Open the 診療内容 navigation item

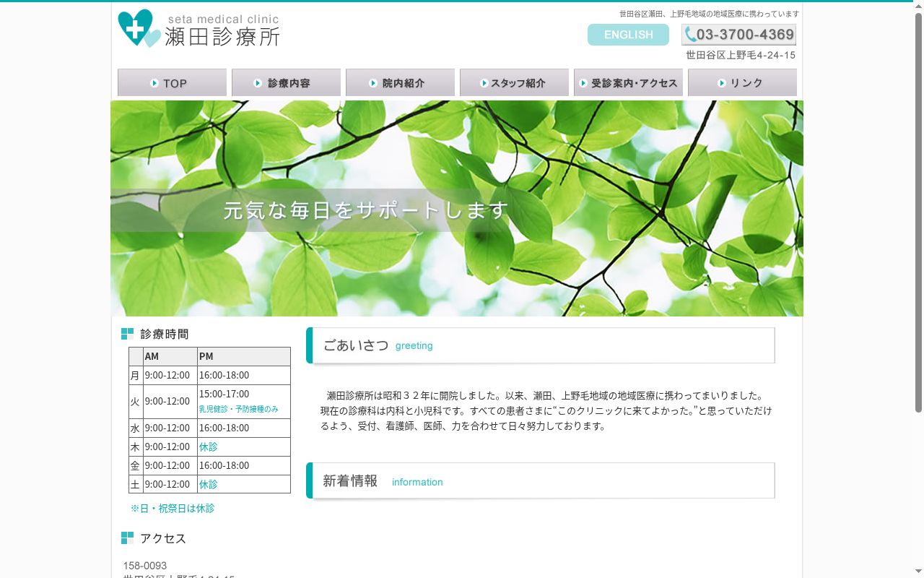286,82
